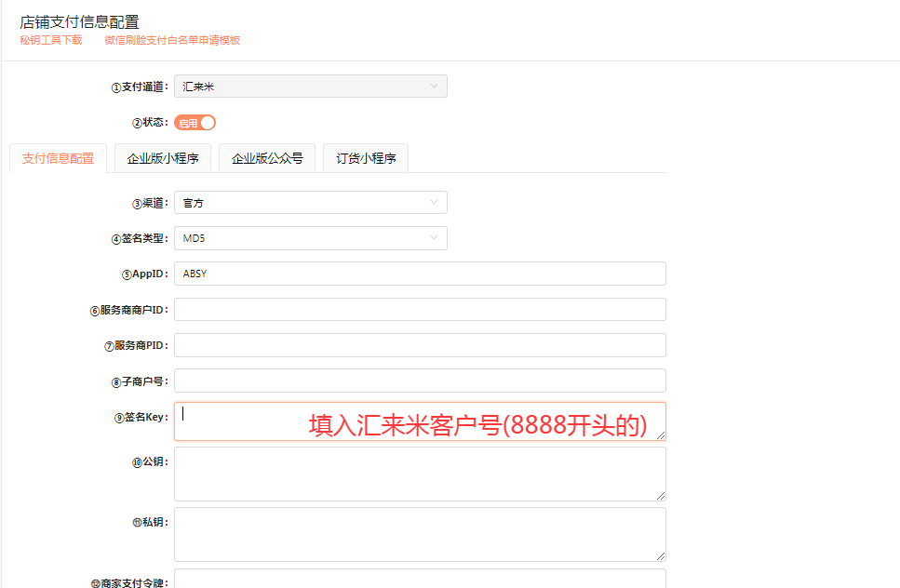Go to the 订货小程序 tab
The width and height of the screenshot is (900, 588).
366,158
